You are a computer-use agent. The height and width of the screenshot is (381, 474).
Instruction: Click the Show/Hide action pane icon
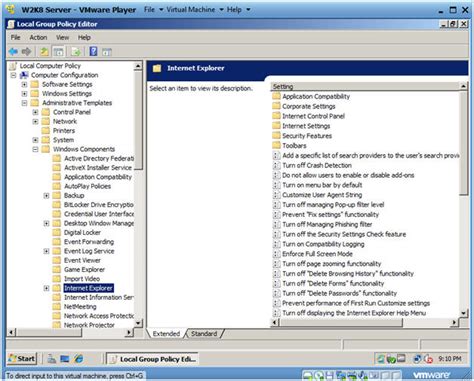[107, 52]
